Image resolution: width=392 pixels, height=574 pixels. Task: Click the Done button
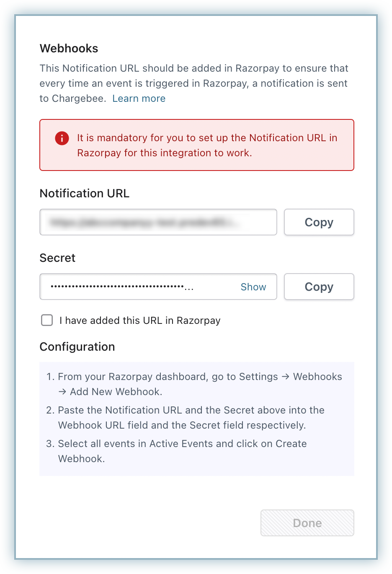(x=307, y=523)
